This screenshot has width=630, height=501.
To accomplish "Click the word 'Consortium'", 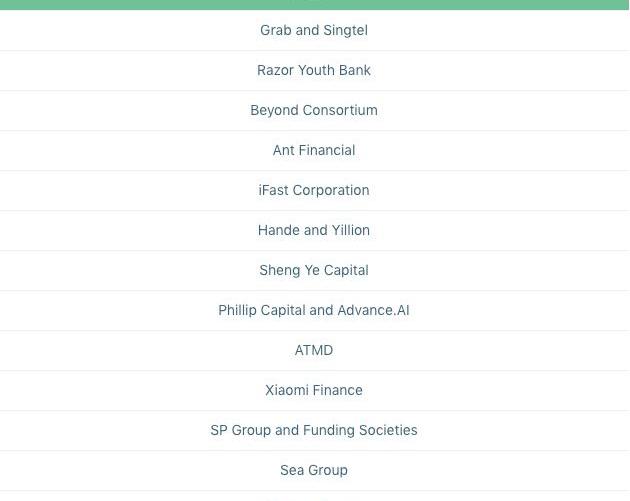I will (x=340, y=110).
